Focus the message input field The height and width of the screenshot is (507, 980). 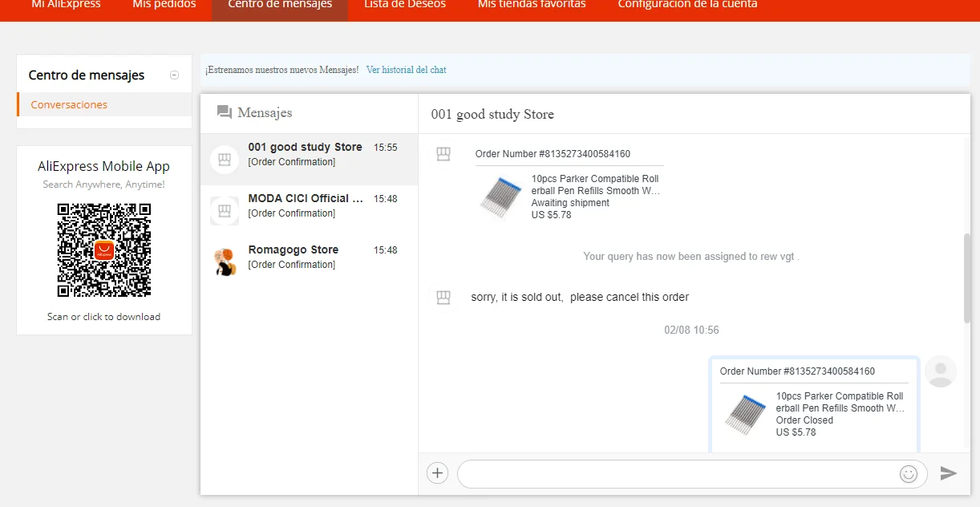point(692,474)
